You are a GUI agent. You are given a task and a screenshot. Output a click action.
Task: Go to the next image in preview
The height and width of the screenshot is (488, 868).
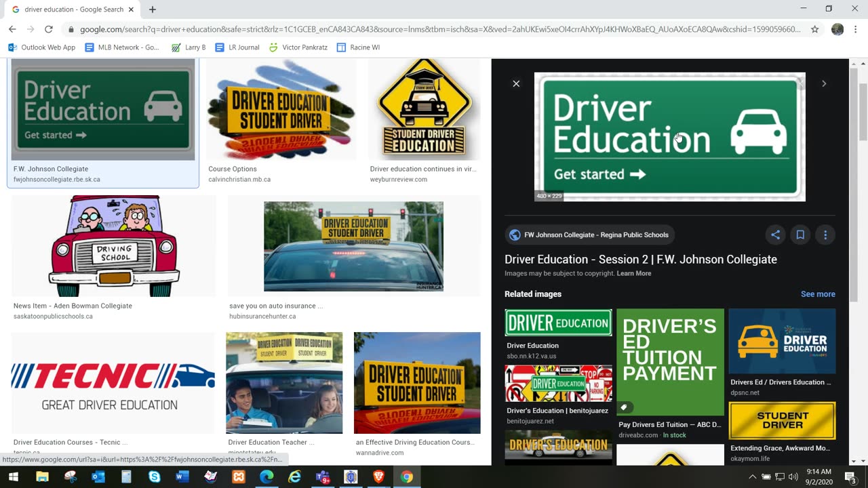pos(824,83)
